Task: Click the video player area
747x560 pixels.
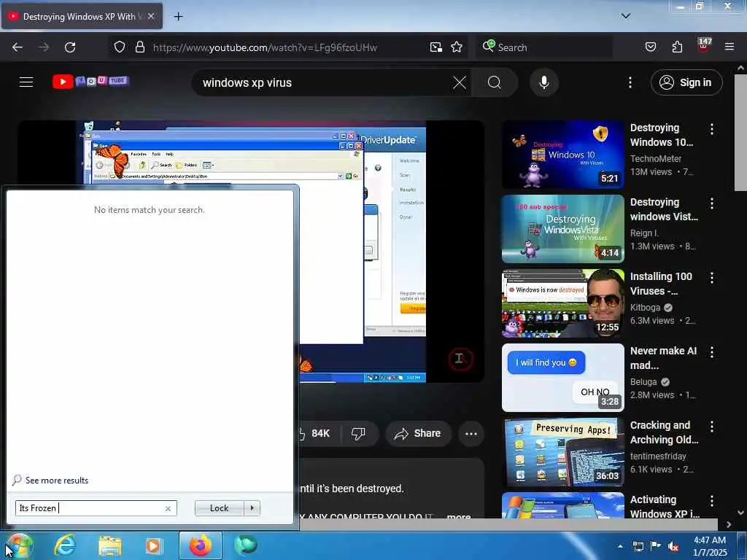Action: coord(251,252)
